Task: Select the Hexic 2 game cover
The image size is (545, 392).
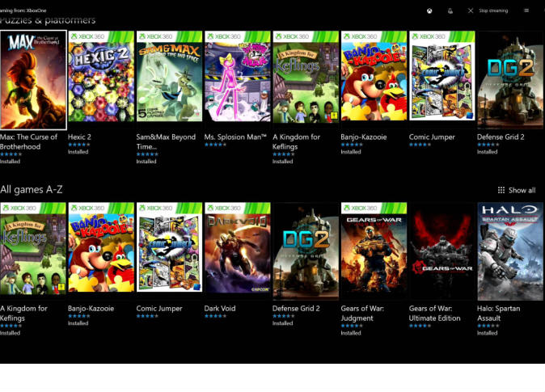Action: [x=101, y=80]
